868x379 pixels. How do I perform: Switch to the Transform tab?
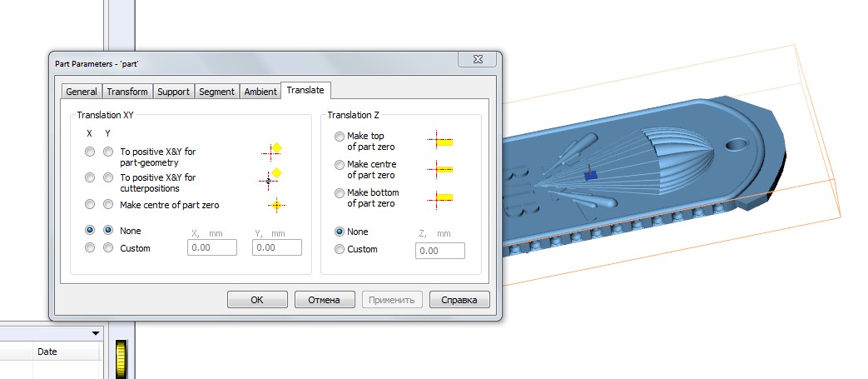[127, 92]
